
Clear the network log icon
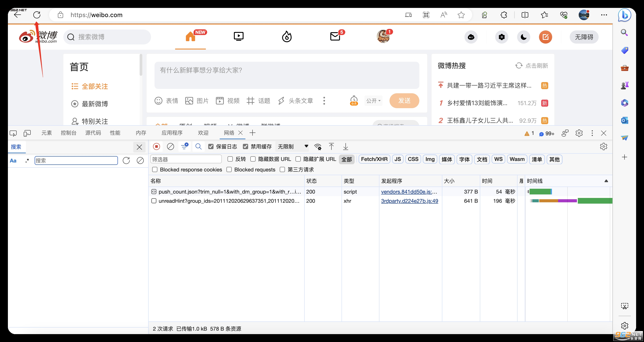171,146
